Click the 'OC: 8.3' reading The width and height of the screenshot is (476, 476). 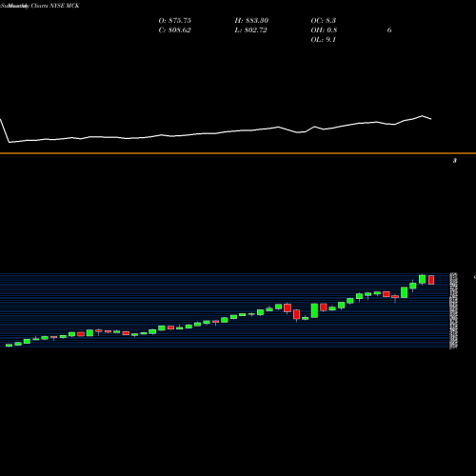click(x=324, y=21)
